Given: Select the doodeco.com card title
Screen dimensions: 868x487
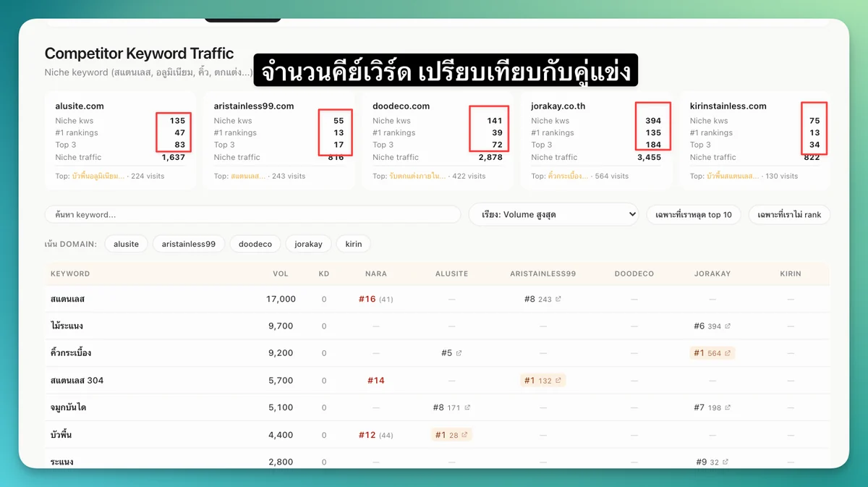Looking at the screenshot, I should 401,106.
